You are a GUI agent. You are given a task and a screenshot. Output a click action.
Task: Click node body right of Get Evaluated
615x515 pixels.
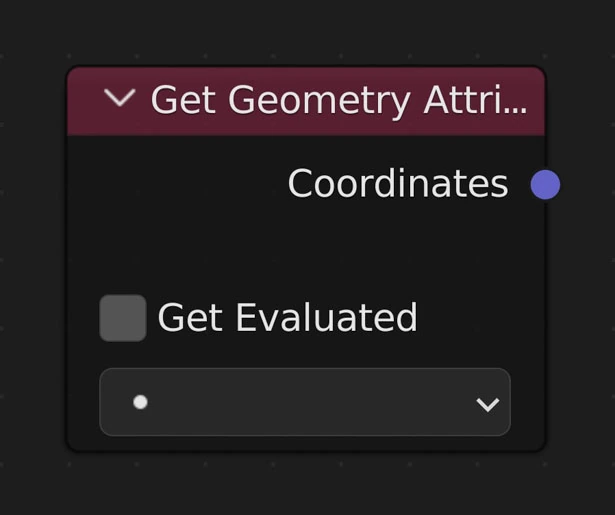coord(480,318)
